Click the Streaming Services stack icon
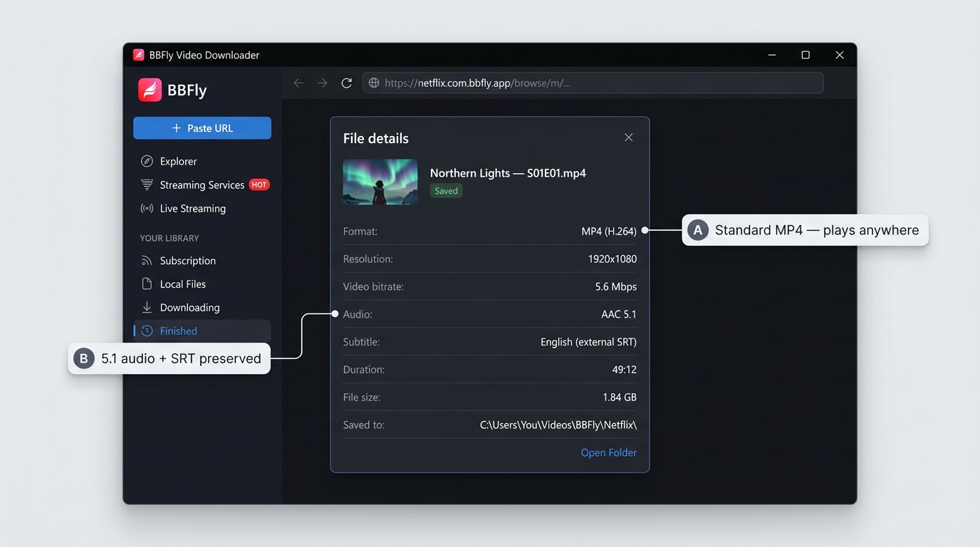The width and height of the screenshot is (980, 547). 147,184
